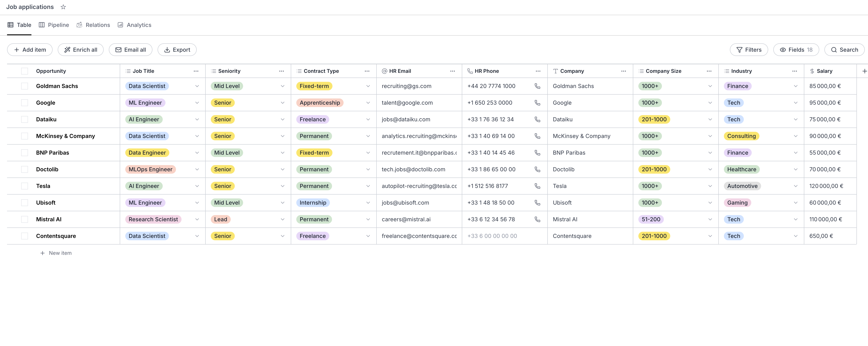Expand Job Title dropdown for Doctolib
Screen dimensions: 868x346
tap(197, 169)
